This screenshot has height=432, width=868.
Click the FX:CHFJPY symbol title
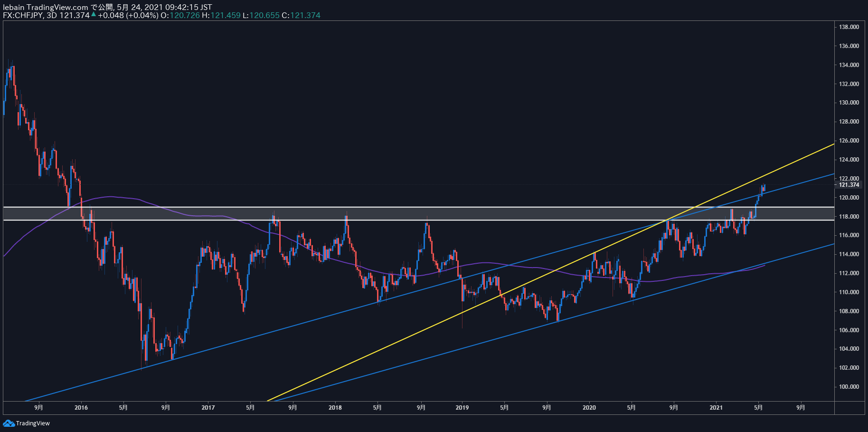(23, 15)
